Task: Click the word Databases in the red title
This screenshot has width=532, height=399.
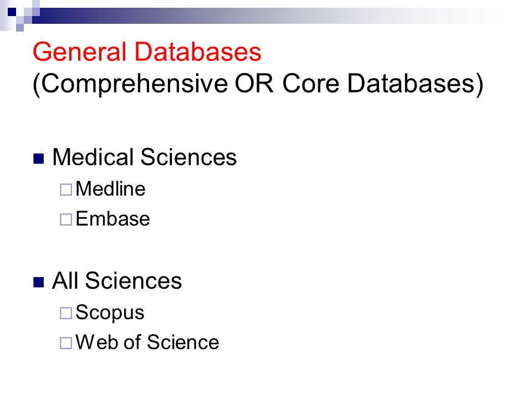Action: tap(198, 52)
